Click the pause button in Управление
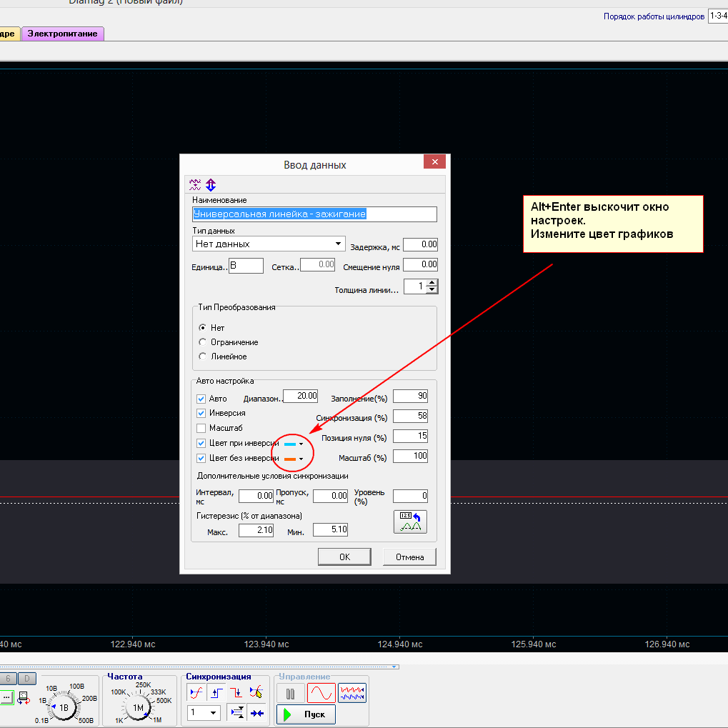 (x=291, y=694)
